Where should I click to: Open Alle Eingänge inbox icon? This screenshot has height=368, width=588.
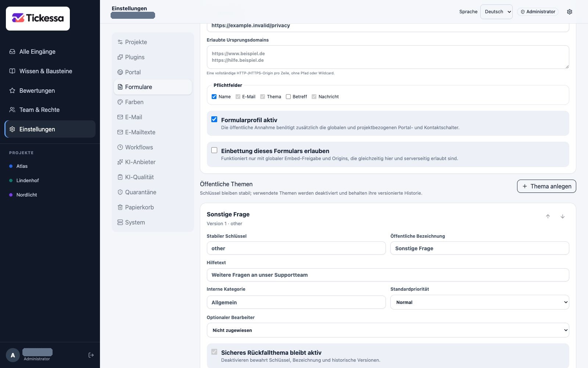pos(12,52)
